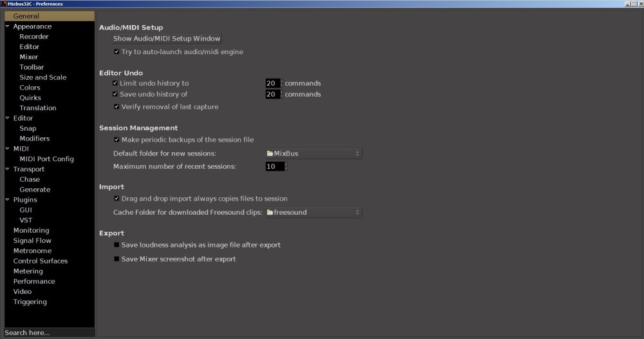Collapse the Transport tree section
Screen dimensions: 644x339
tap(7, 169)
